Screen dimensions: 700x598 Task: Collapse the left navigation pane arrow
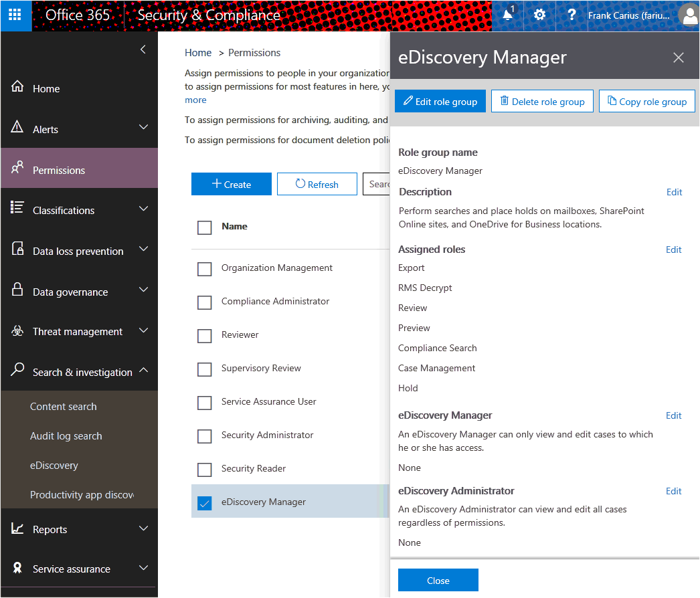[x=143, y=49]
